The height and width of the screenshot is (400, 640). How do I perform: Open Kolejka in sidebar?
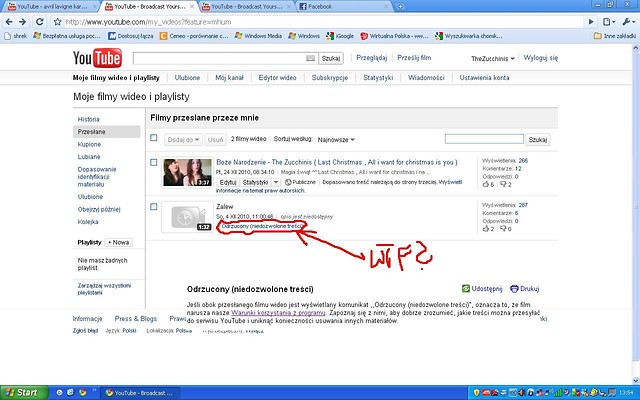tap(88, 222)
